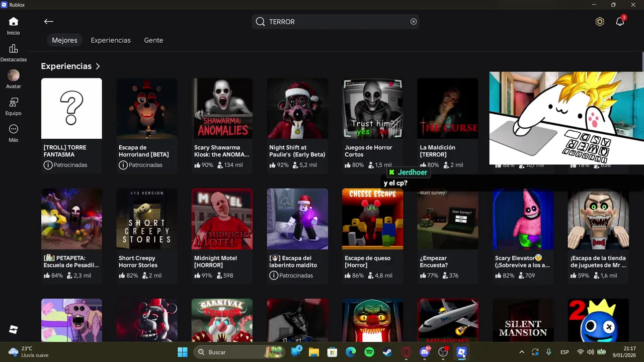Open Silent Mansion thumbnail
Screen dimensions: 644x362
(x=523, y=320)
